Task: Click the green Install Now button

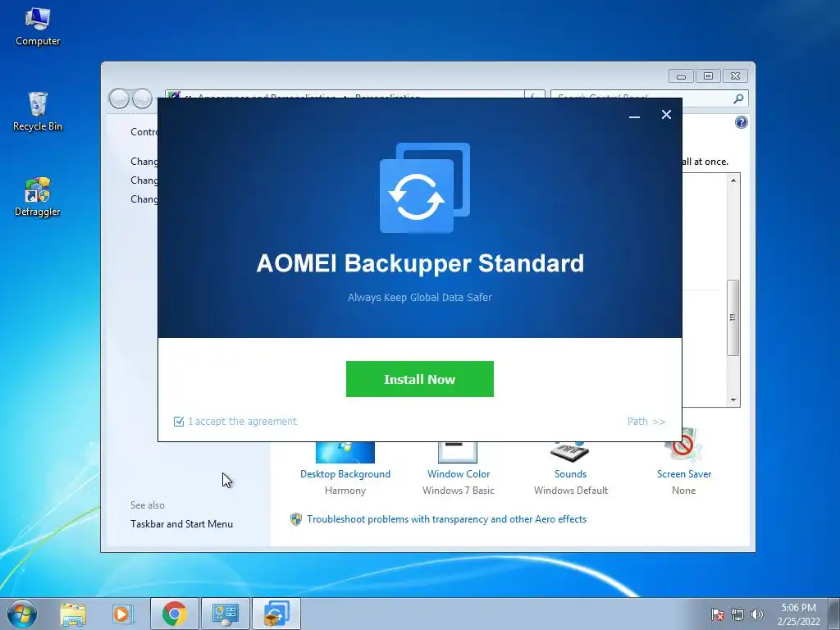Action: point(419,379)
